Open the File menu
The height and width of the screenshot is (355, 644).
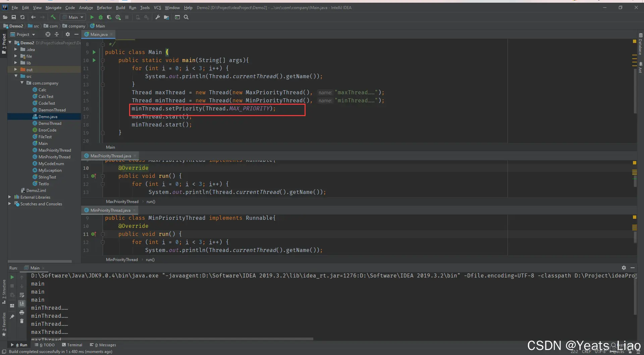click(15, 7)
